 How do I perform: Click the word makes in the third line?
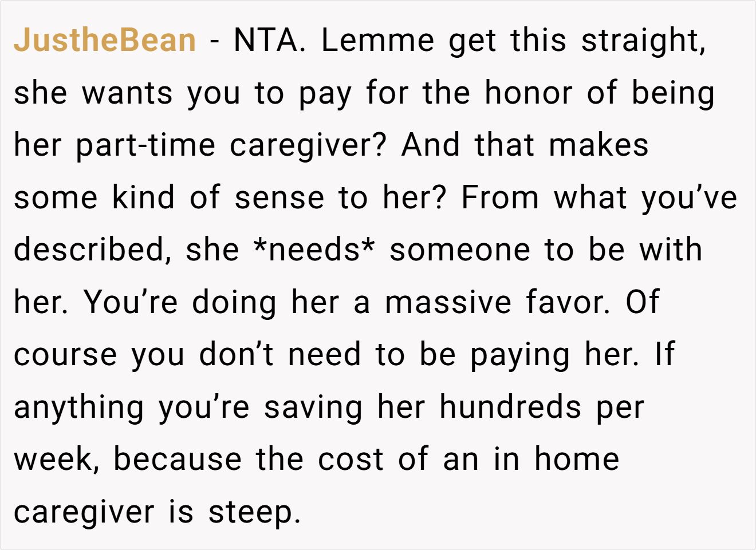point(598,145)
